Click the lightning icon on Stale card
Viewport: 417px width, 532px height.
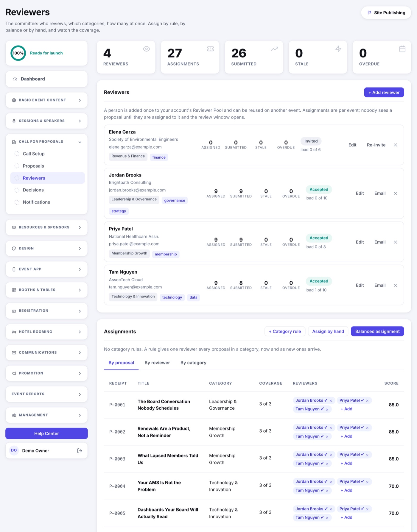pos(338,49)
